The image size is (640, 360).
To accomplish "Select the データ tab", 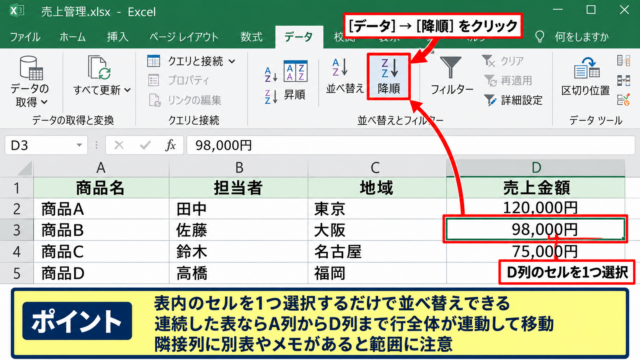I will (x=299, y=37).
